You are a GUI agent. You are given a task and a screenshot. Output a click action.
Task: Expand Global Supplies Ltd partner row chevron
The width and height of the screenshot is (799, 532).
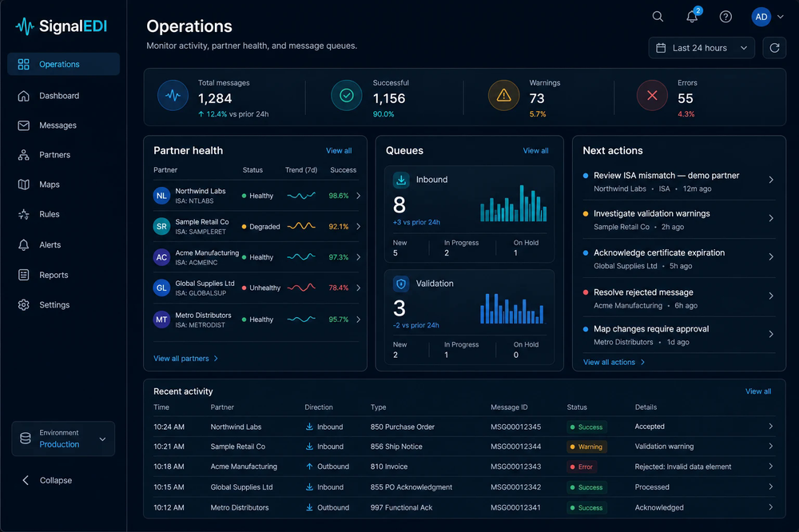(x=358, y=288)
